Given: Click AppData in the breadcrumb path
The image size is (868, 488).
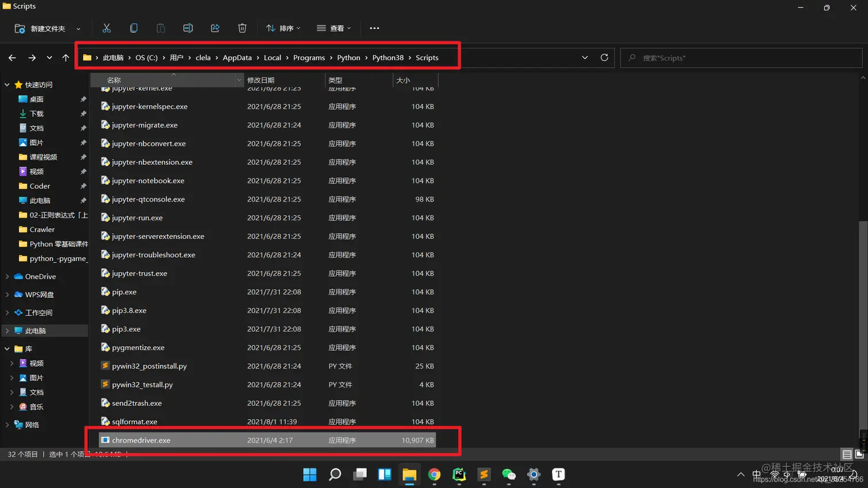Looking at the screenshot, I should tap(237, 58).
